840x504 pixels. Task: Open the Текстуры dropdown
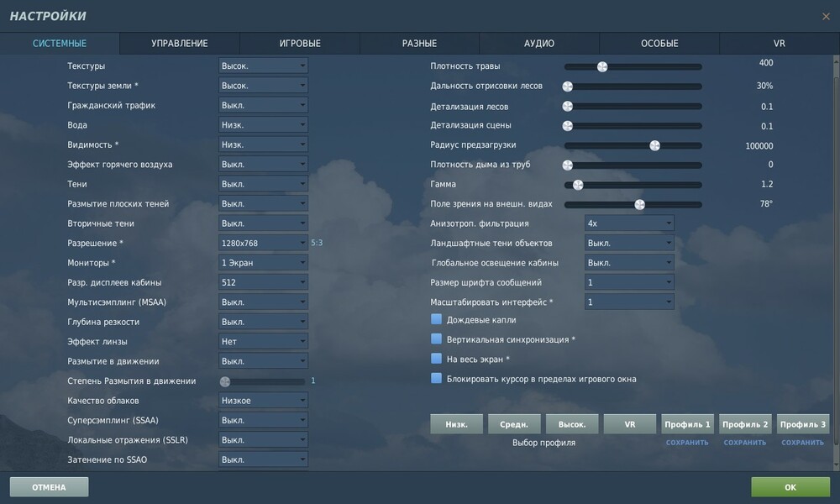(x=263, y=66)
